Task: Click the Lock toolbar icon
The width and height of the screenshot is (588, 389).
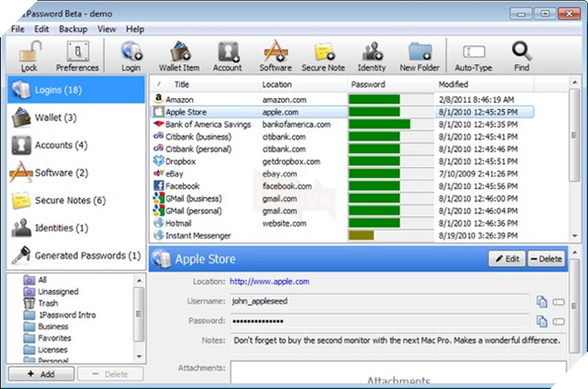Action: pyautogui.click(x=30, y=54)
